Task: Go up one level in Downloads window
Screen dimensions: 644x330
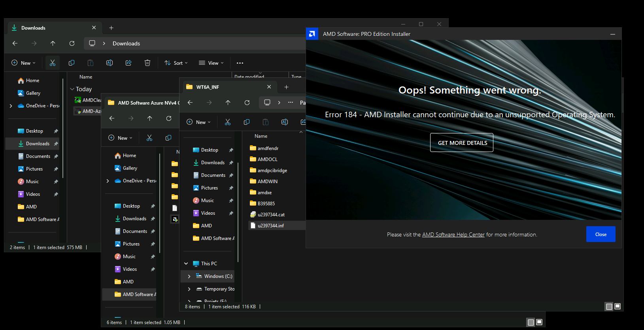Action: click(53, 43)
